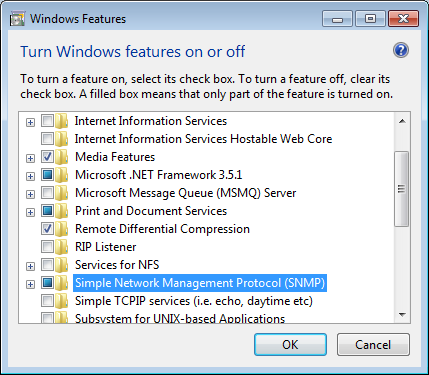Click the Remote Differential Compression folder icon

click(62, 229)
